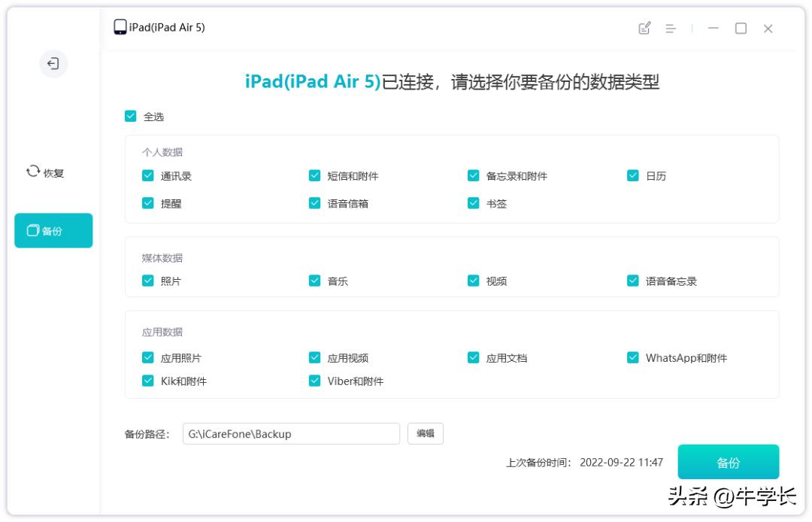
Task: Uncheck the 通讯录 contacts checkbox
Action: pos(147,175)
